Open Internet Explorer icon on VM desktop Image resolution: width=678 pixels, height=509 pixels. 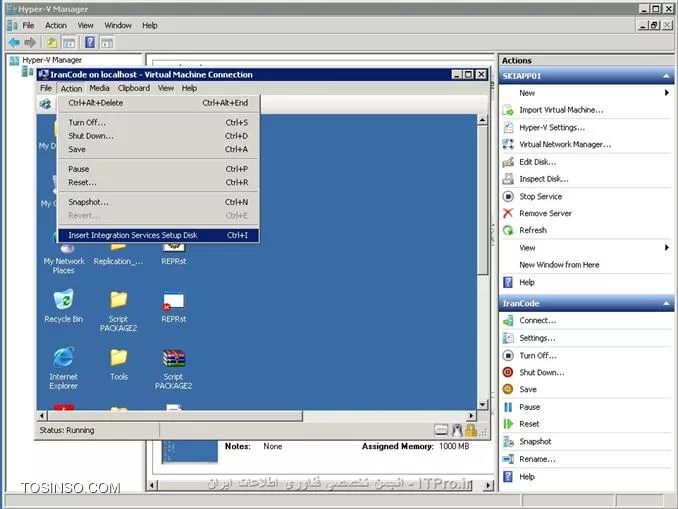(x=64, y=368)
